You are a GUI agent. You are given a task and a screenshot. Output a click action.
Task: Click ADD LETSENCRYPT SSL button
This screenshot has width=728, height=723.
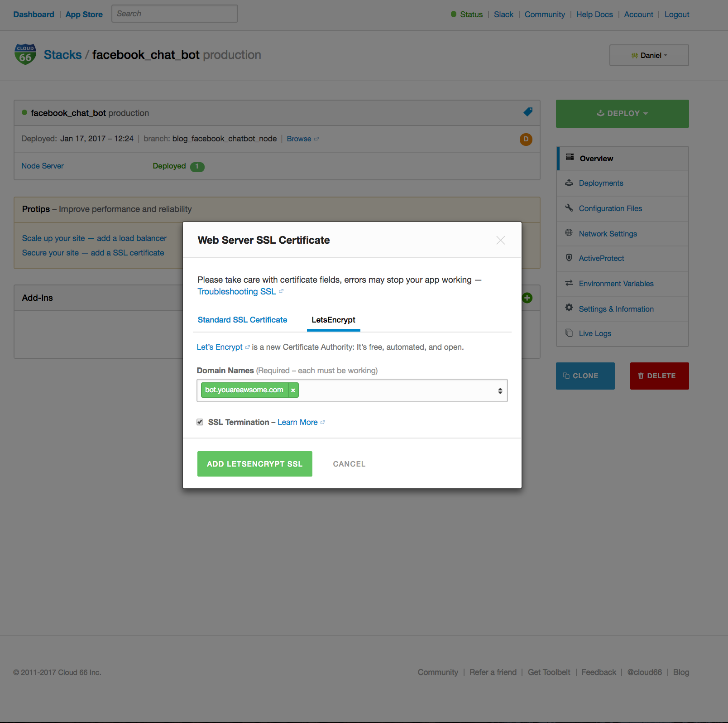pyautogui.click(x=255, y=464)
